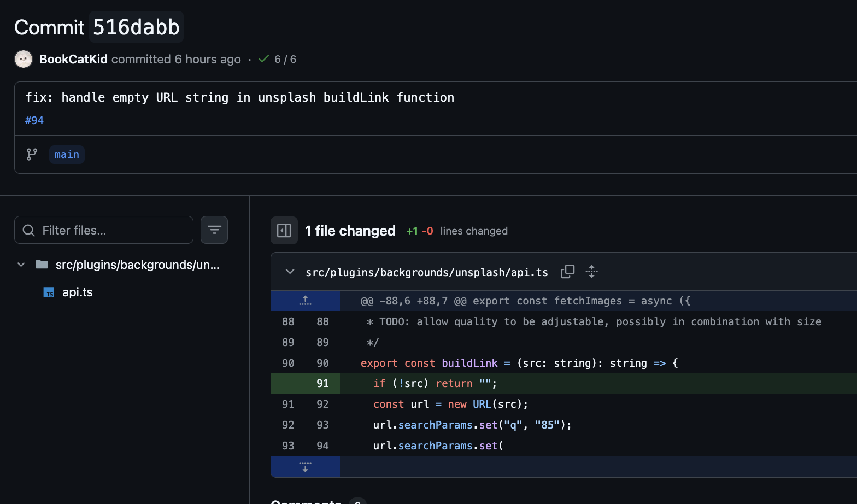The height and width of the screenshot is (504, 857).
Task: Open the #94 pull request link
Action: [34, 120]
